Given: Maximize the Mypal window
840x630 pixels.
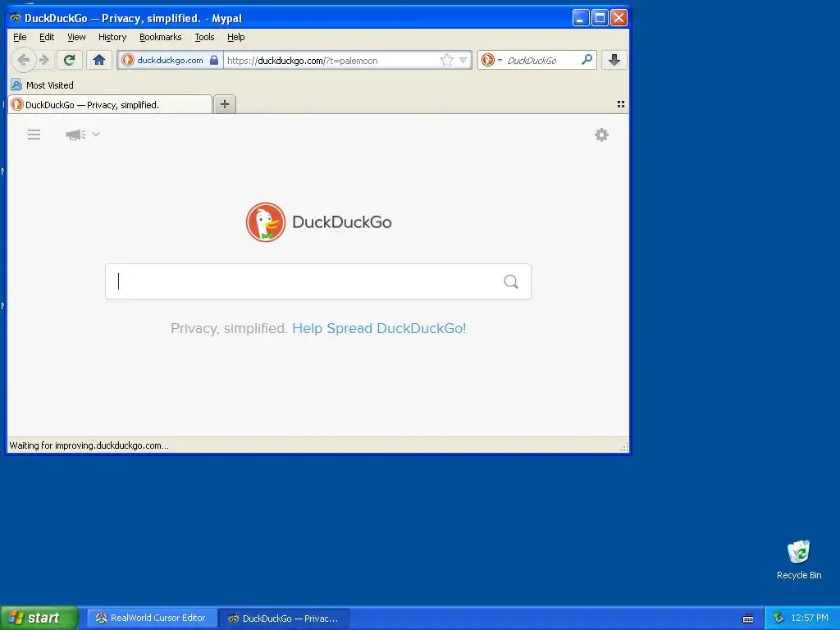Looking at the screenshot, I should click(600, 18).
